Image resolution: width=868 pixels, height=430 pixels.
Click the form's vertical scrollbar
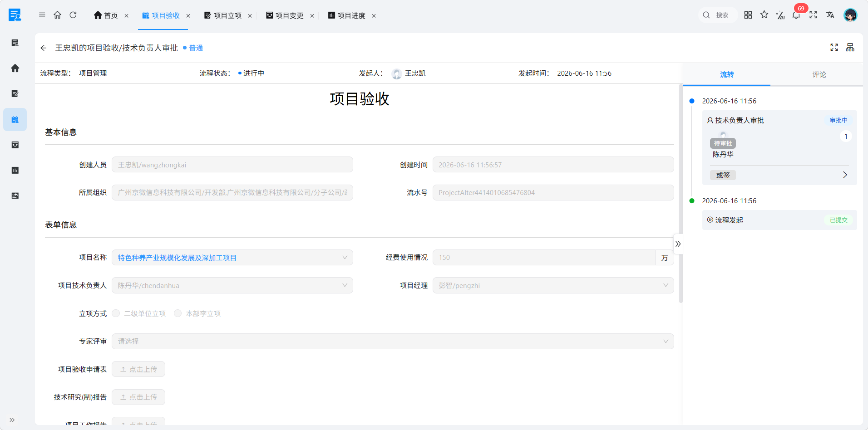(681, 193)
